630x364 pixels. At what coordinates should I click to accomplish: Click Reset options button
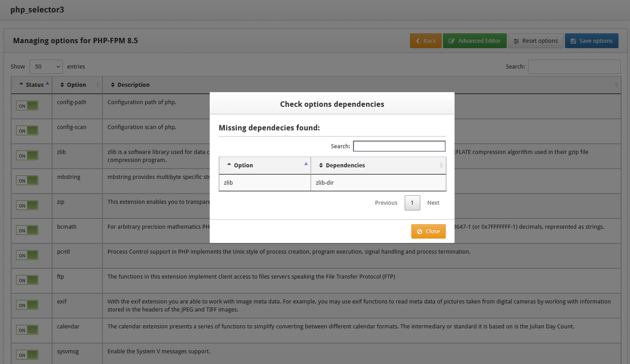click(535, 41)
